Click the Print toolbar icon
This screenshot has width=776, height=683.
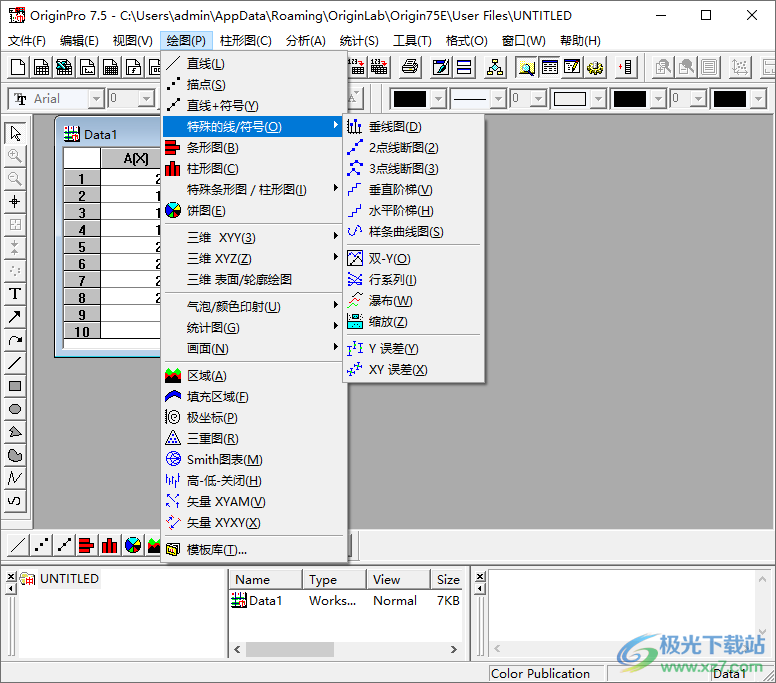coord(409,67)
